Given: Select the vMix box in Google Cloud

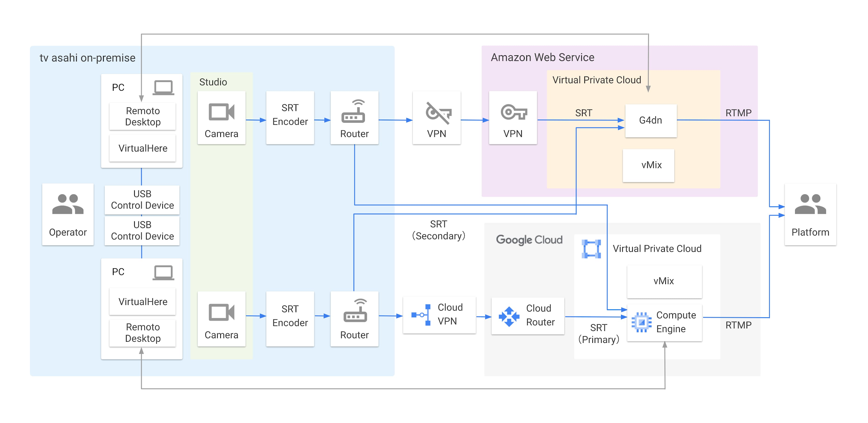Looking at the screenshot, I should 664,281.
